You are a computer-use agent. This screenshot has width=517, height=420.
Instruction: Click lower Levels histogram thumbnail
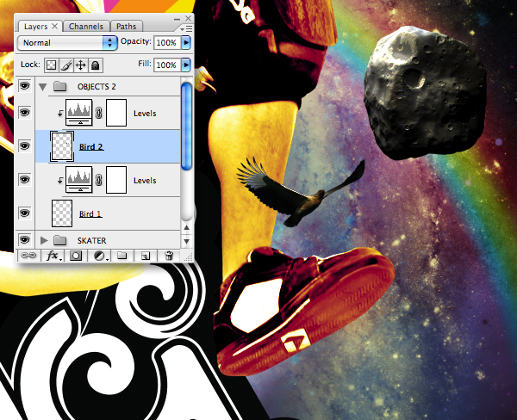click(x=79, y=180)
